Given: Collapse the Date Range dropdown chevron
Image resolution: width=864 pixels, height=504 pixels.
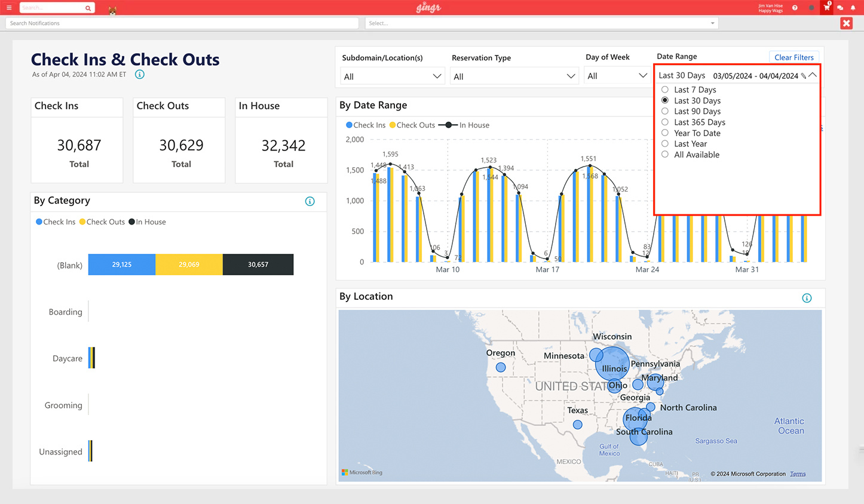Looking at the screenshot, I should 813,75.
